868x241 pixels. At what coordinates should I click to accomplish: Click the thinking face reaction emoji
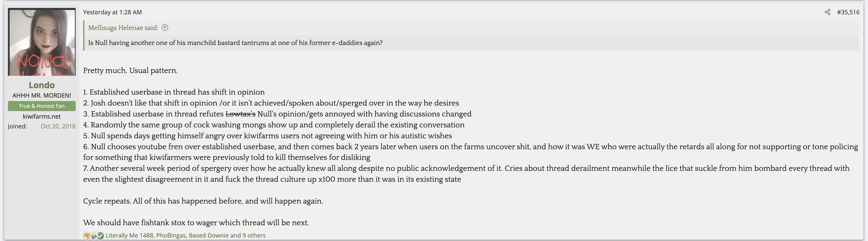[87, 235]
